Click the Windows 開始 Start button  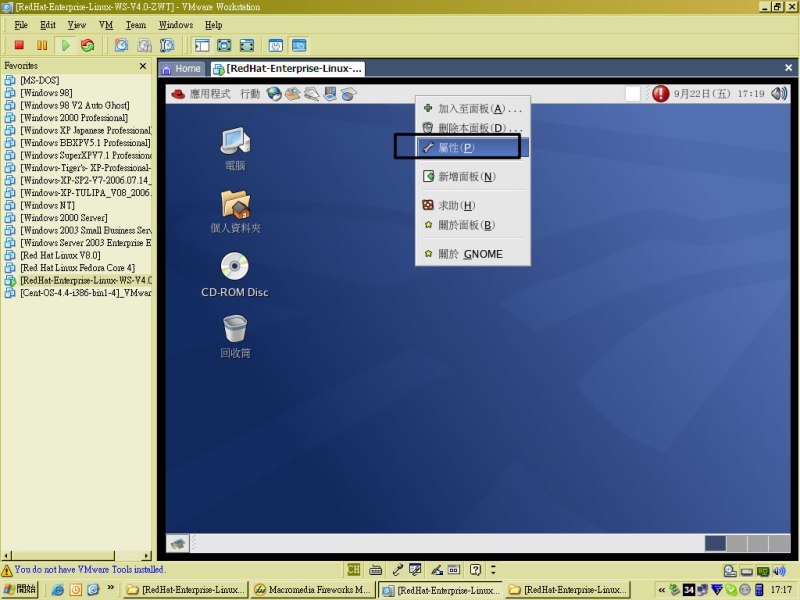(19, 589)
